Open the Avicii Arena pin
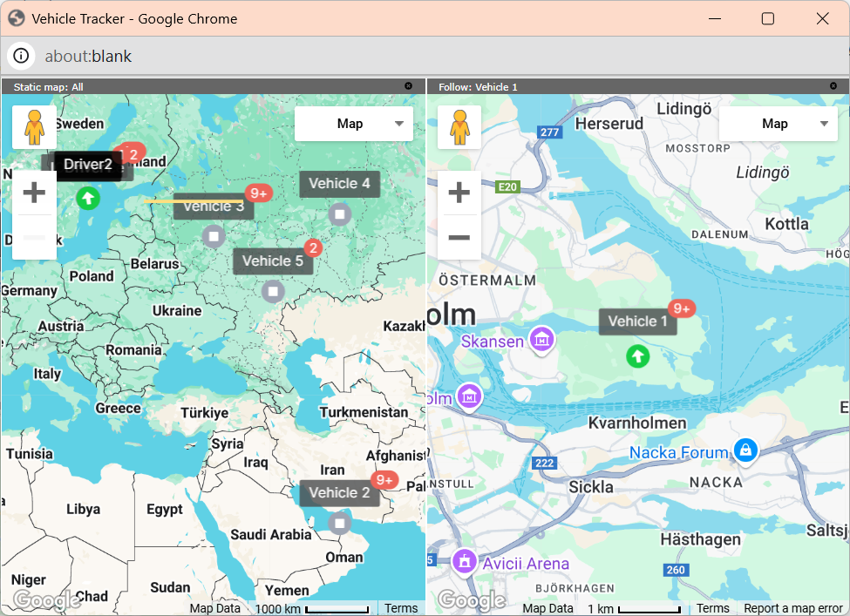Viewport: 850px width, 616px height. point(464,563)
